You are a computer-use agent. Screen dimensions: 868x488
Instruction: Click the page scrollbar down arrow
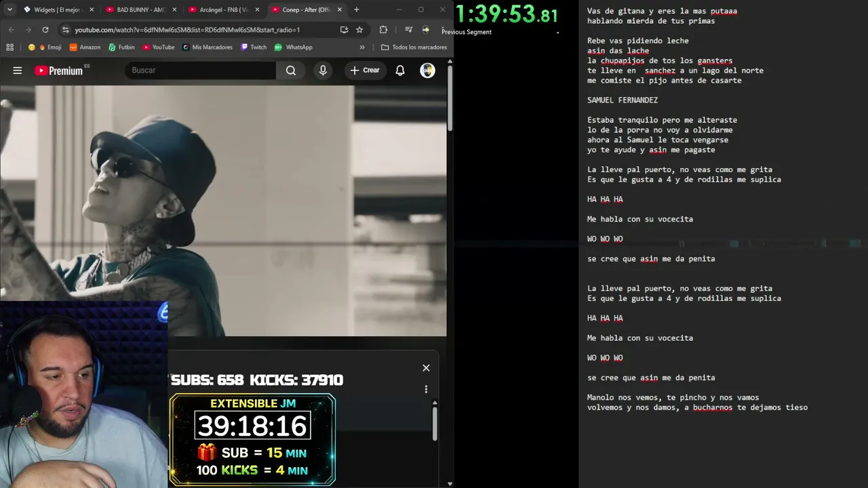point(450,483)
